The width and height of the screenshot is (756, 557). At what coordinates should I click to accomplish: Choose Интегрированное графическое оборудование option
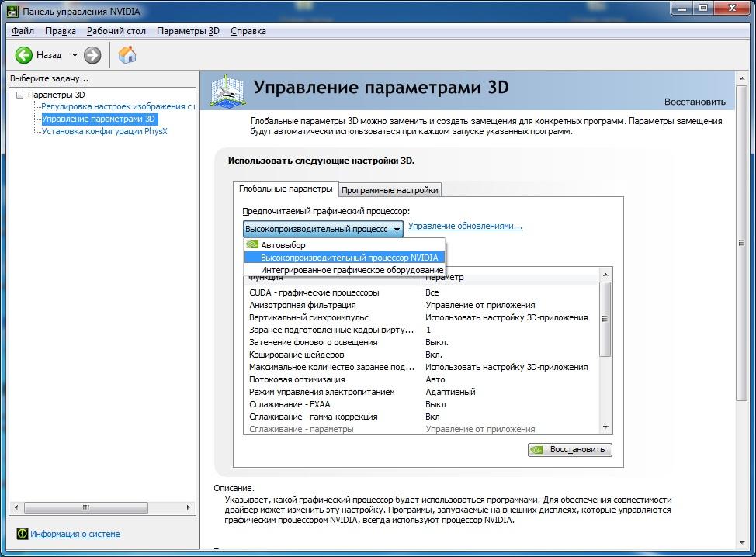345,270
